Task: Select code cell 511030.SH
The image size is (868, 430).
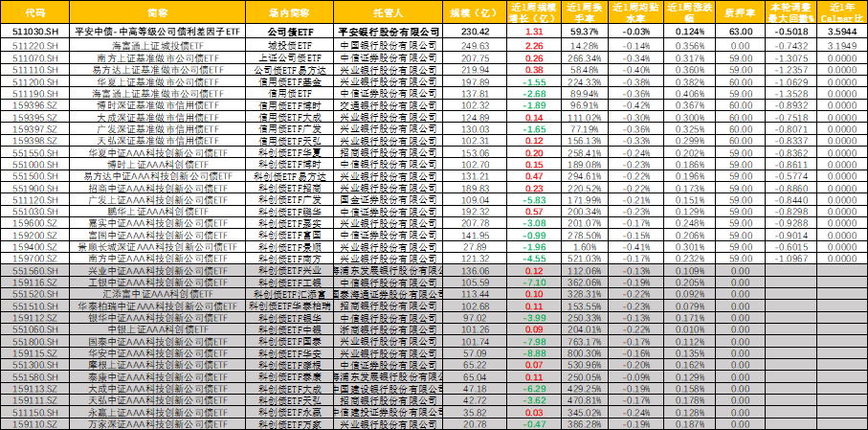Action: pos(34,33)
